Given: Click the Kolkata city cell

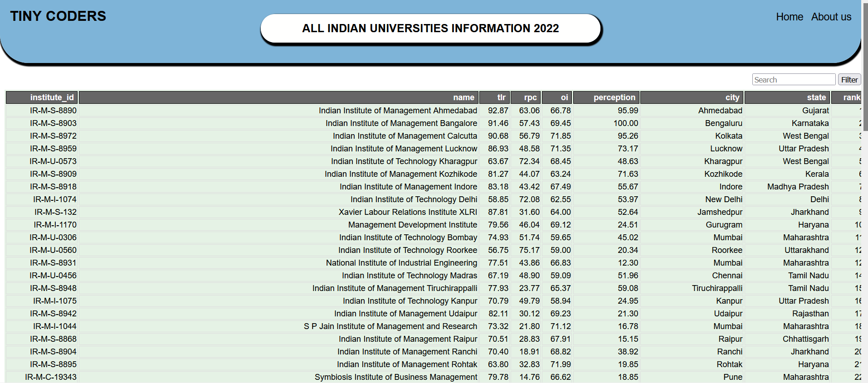Looking at the screenshot, I should click(x=692, y=136).
